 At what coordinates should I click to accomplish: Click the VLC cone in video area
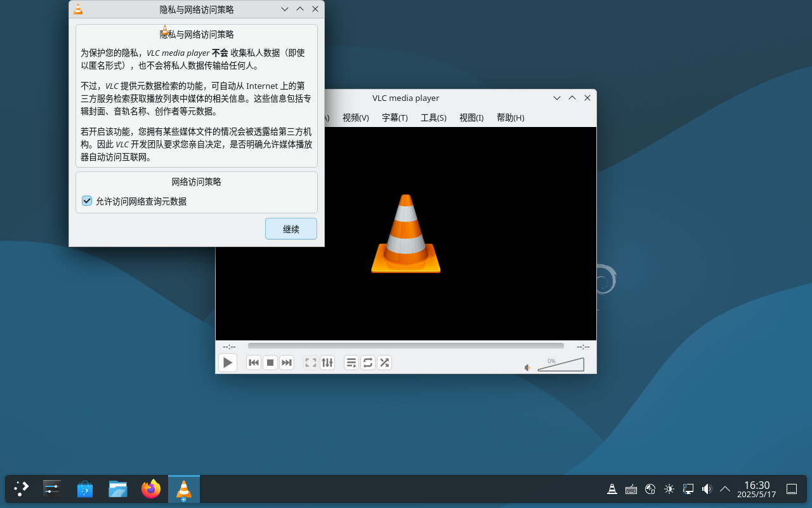(x=406, y=233)
